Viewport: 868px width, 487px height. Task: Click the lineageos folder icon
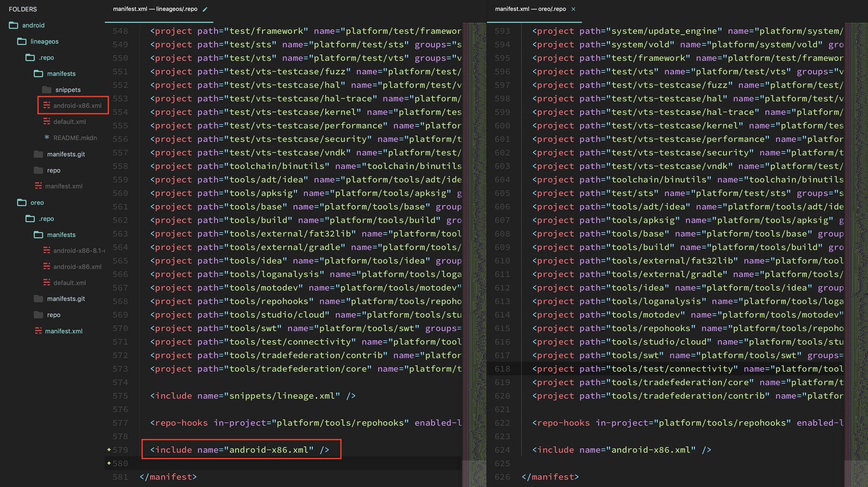[x=22, y=42]
